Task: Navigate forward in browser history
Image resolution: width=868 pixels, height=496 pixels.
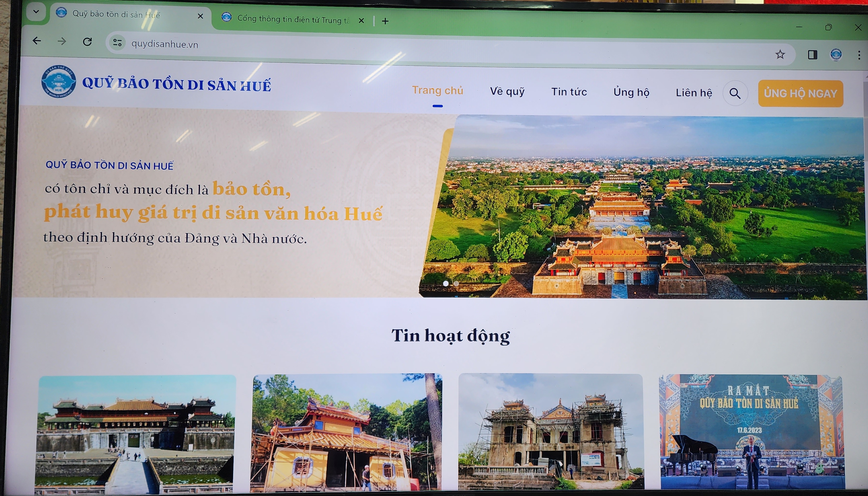Action: pyautogui.click(x=62, y=41)
